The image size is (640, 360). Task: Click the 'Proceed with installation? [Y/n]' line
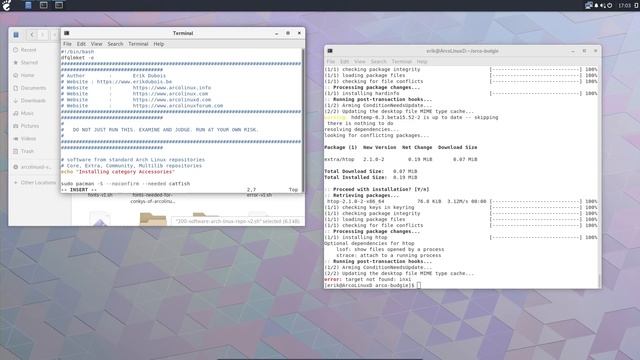tap(381, 189)
